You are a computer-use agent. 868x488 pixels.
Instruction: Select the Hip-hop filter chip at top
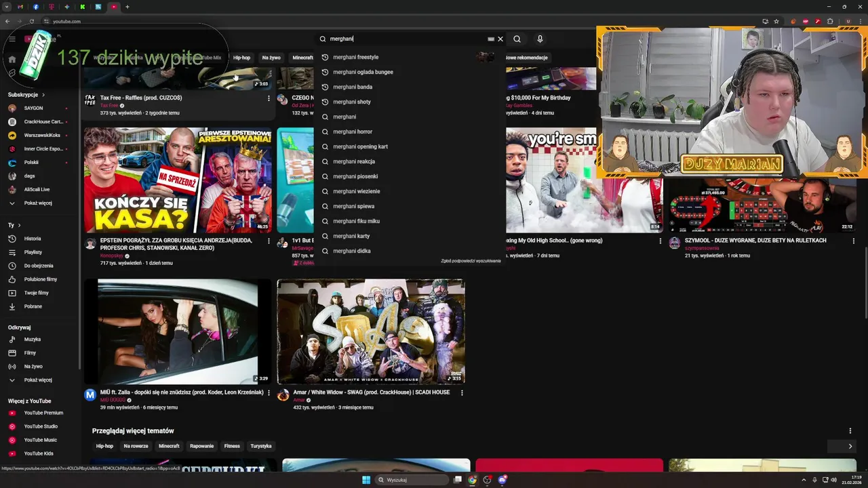coord(242,58)
